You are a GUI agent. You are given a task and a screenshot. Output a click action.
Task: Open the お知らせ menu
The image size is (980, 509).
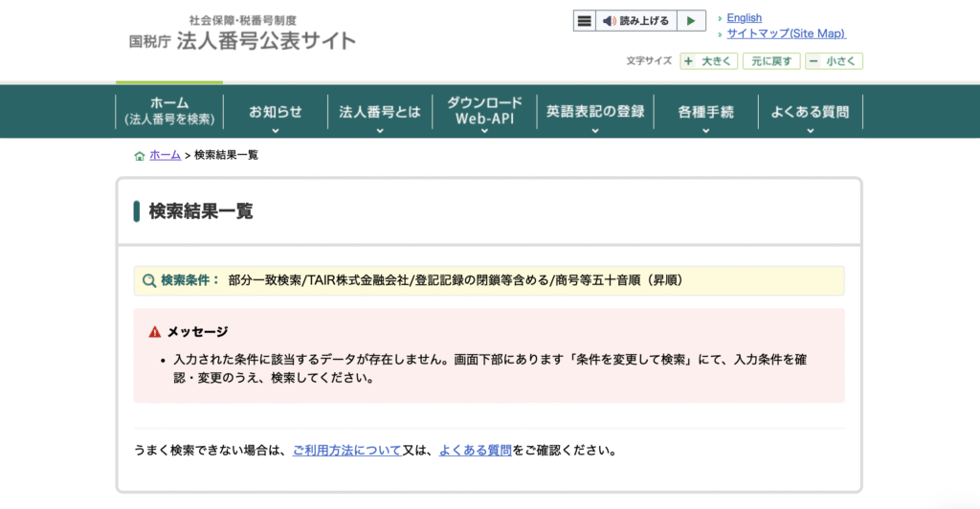coord(275,112)
